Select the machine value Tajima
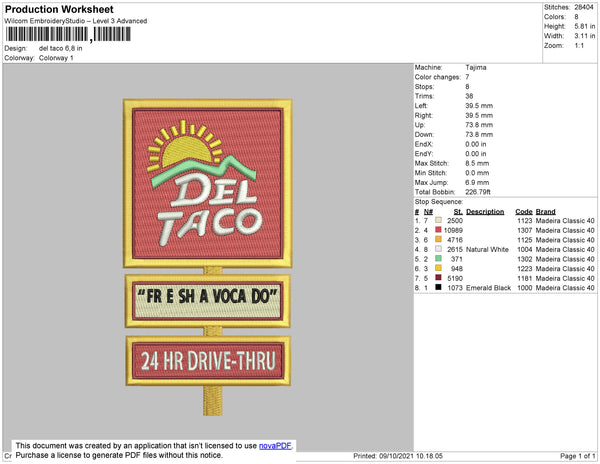This screenshot has height=464, width=600. pos(476,67)
